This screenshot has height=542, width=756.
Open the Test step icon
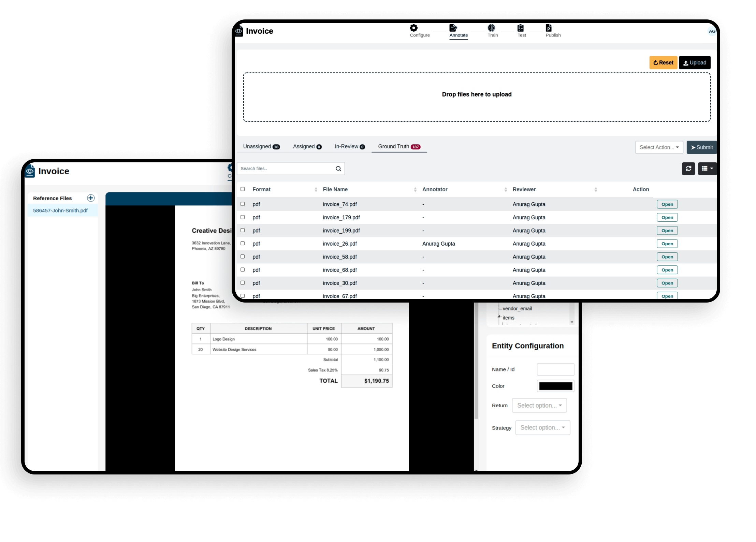tap(520, 28)
